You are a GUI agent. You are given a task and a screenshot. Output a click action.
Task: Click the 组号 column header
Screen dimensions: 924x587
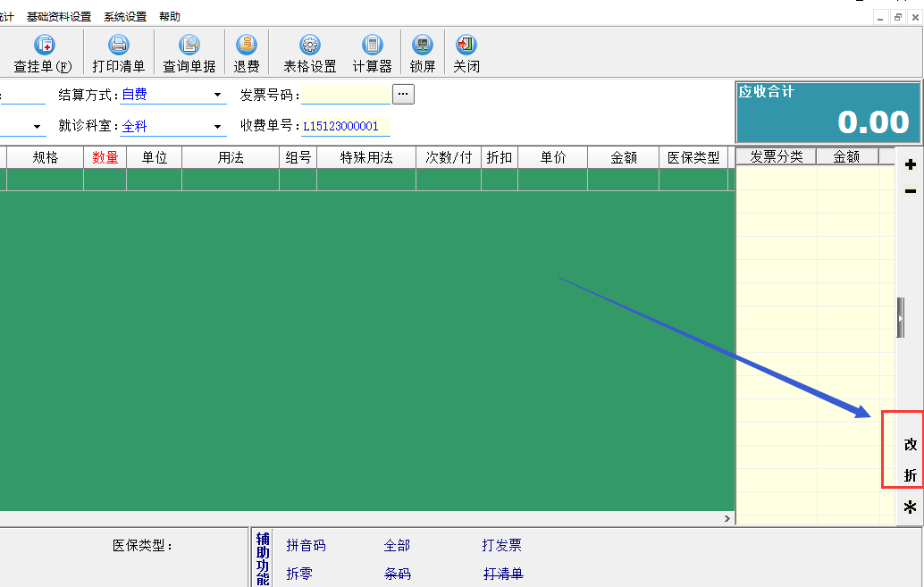point(298,157)
